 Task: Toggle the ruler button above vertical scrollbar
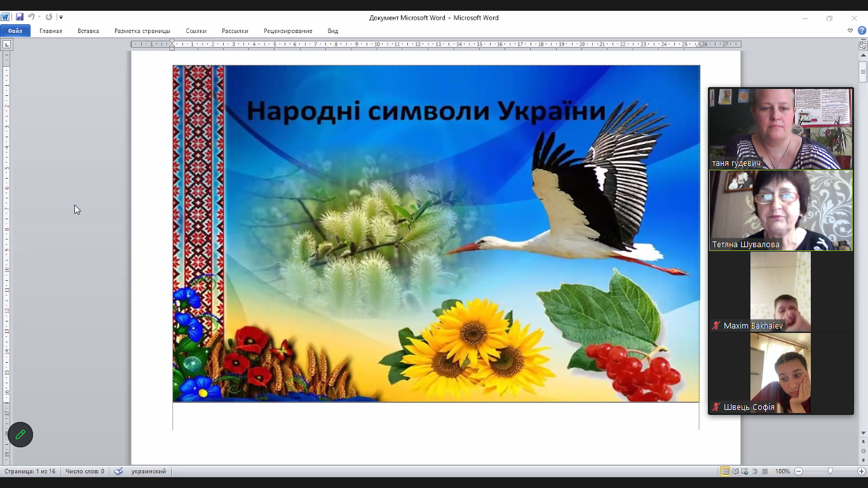click(x=863, y=45)
